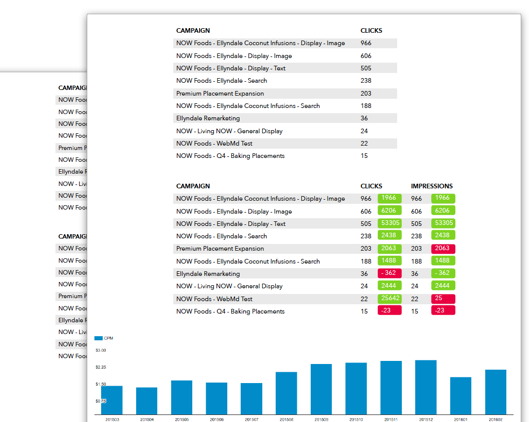Click the green 1966 badge in Impressions column
The image size is (529, 422).
point(443,198)
